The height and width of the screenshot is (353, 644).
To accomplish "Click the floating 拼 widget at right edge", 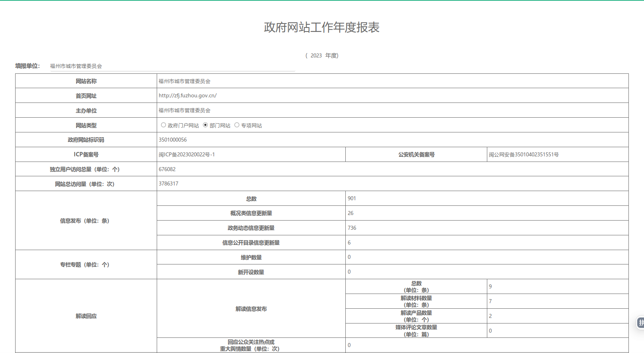I will 640,322.
